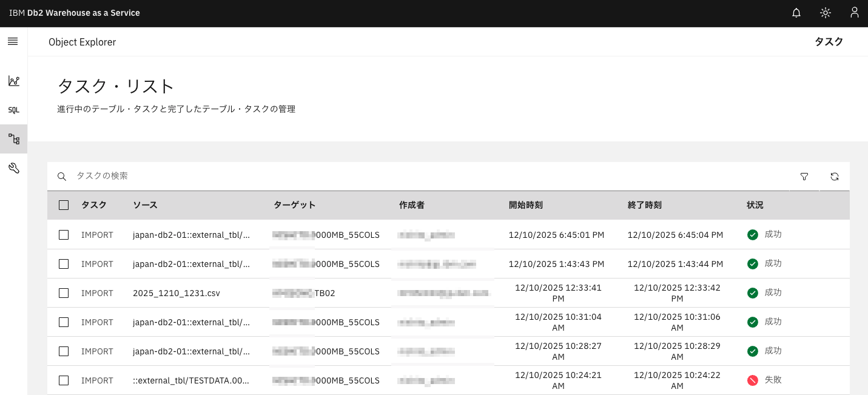Click end time 12/10/2025 6:45:04 PM
This screenshot has height=395, width=868.
coord(675,235)
